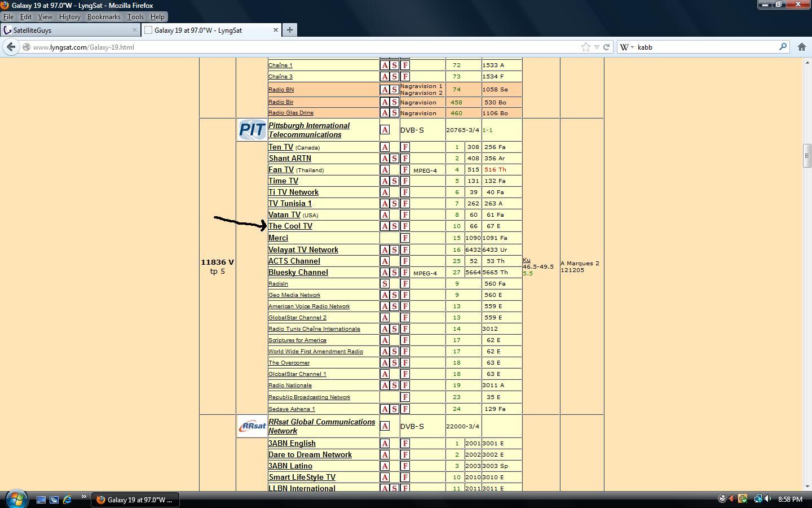The width and height of the screenshot is (812, 508).
Task: Launch Internet Explorer from quick launch
Action: coord(67,500)
